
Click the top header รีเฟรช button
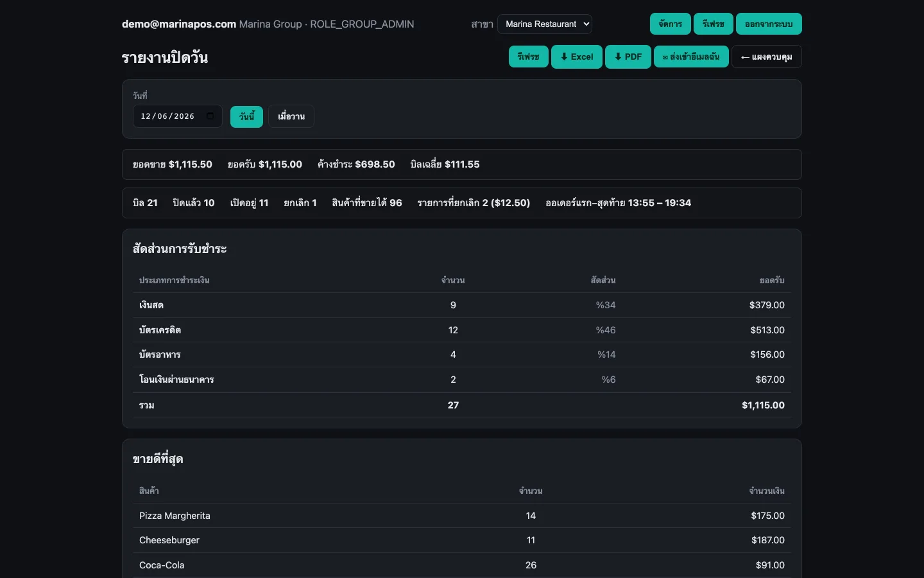pos(713,24)
